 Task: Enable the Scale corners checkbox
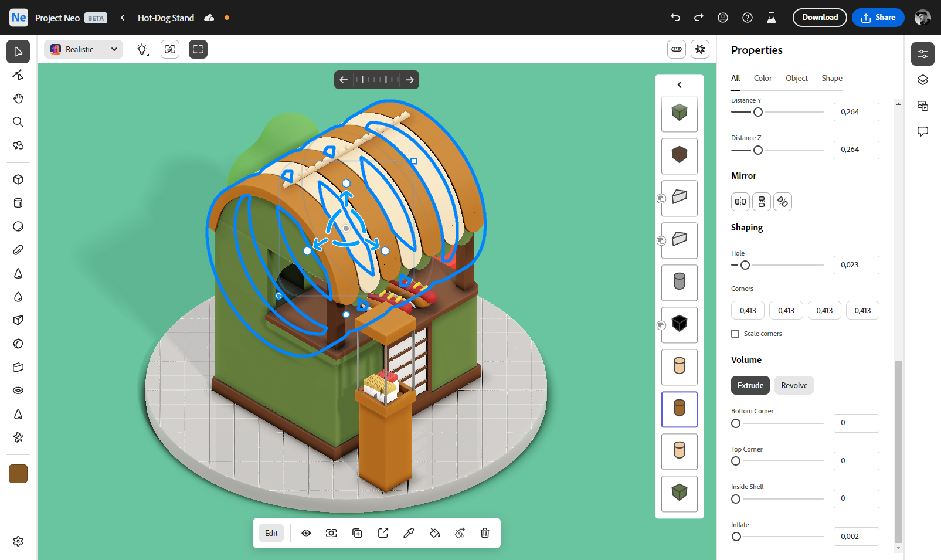[735, 334]
